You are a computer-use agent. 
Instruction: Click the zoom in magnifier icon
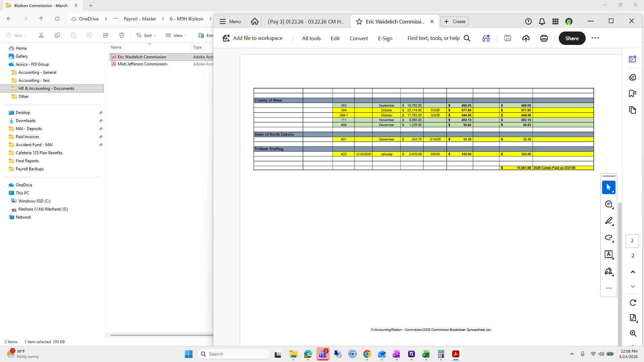point(633,333)
